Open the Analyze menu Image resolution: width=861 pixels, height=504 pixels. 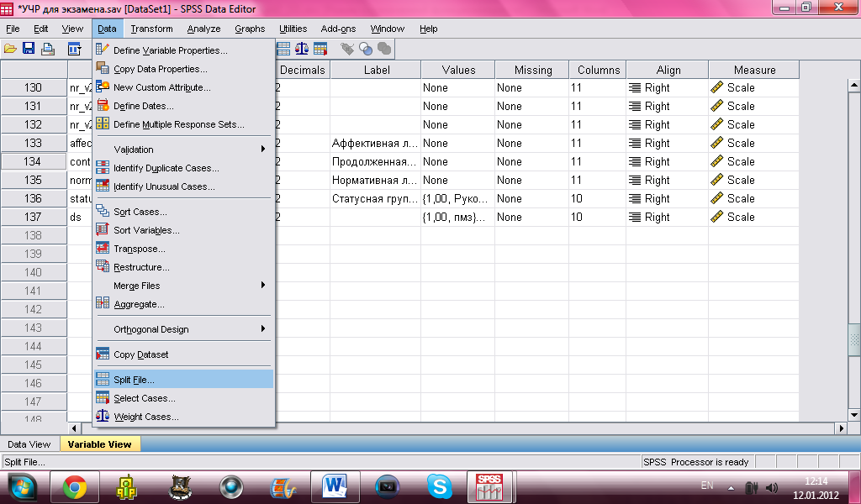pyautogui.click(x=203, y=29)
